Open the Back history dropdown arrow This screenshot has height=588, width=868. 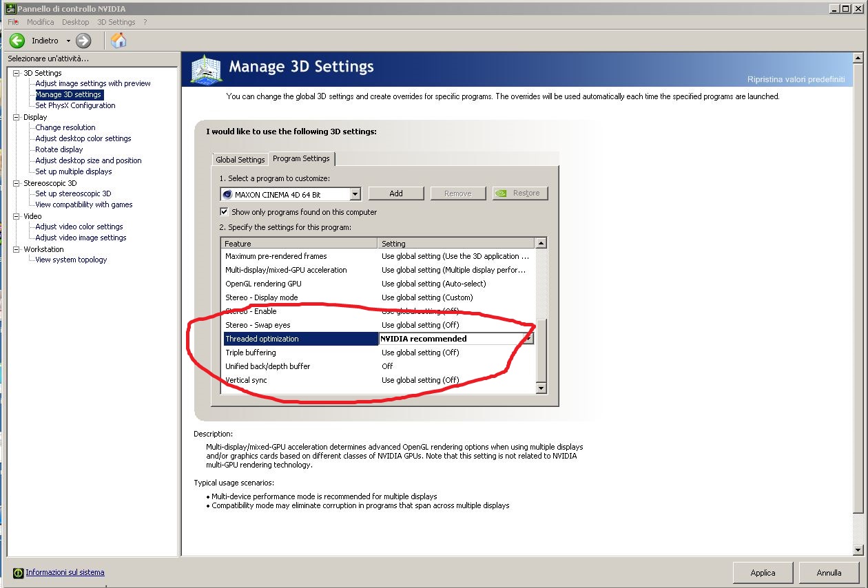coord(68,41)
